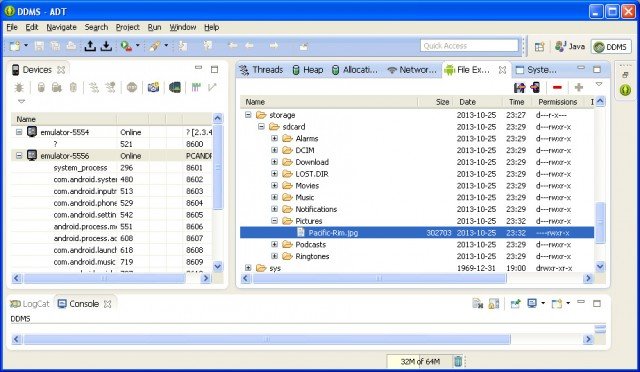Click Pull file from device icon

[520, 87]
